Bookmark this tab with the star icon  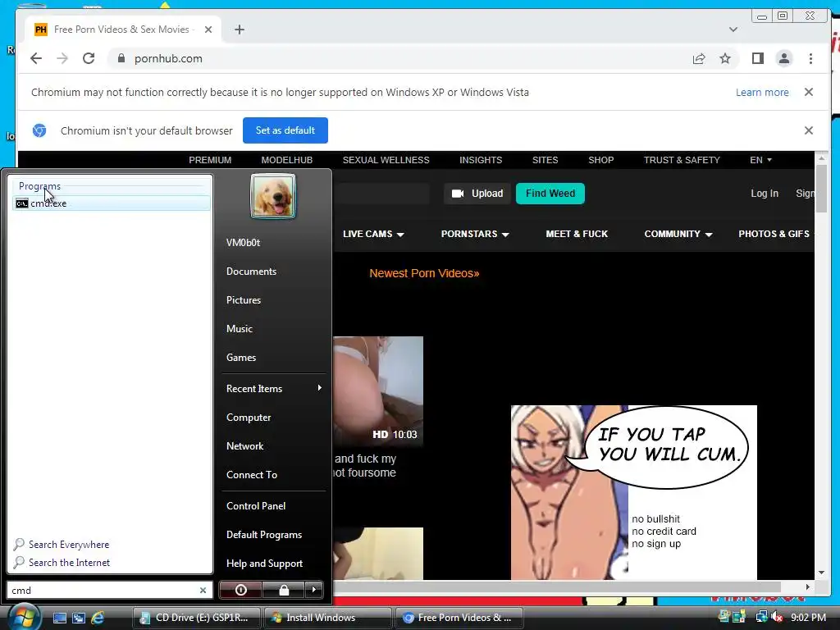(725, 58)
